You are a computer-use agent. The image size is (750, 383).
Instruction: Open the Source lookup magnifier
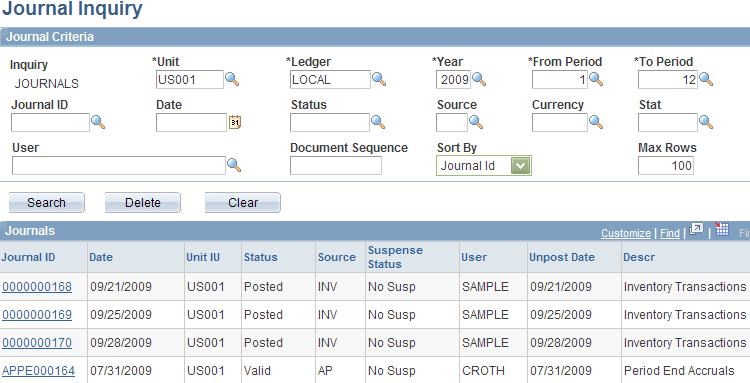(x=475, y=122)
